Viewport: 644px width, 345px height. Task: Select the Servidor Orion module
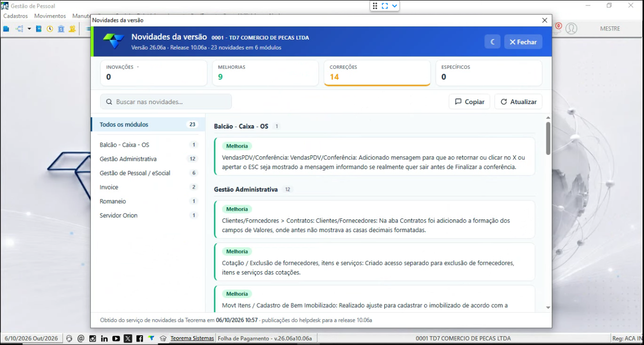(148, 216)
